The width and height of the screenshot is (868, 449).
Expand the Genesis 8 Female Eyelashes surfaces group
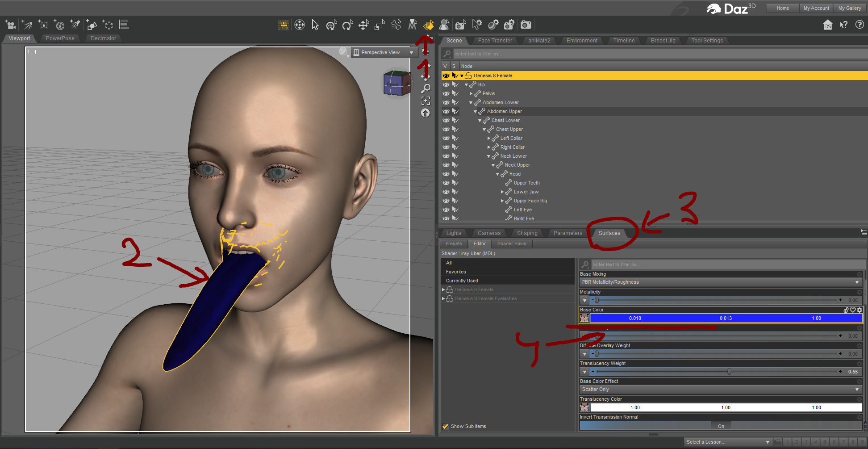click(443, 299)
